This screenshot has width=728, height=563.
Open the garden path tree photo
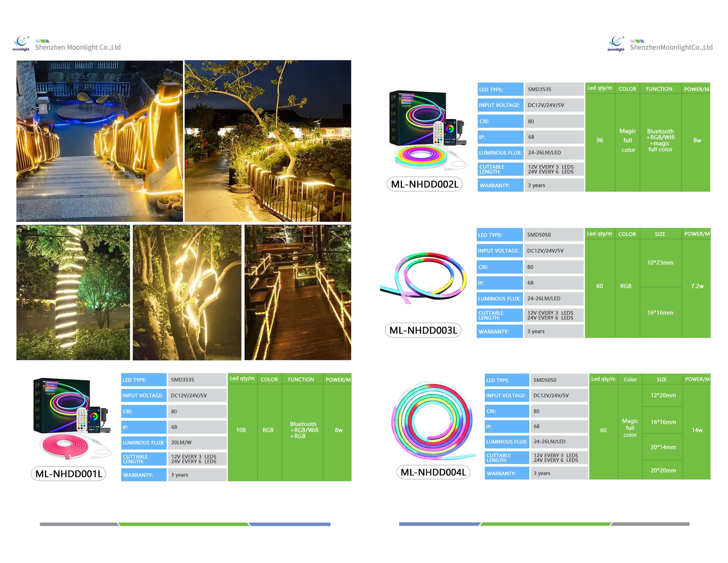coord(268,141)
